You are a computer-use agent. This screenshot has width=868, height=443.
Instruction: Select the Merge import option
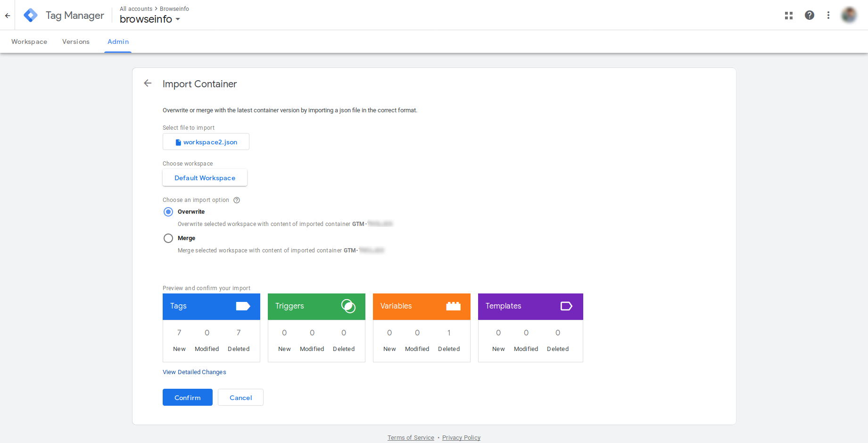(x=168, y=238)
